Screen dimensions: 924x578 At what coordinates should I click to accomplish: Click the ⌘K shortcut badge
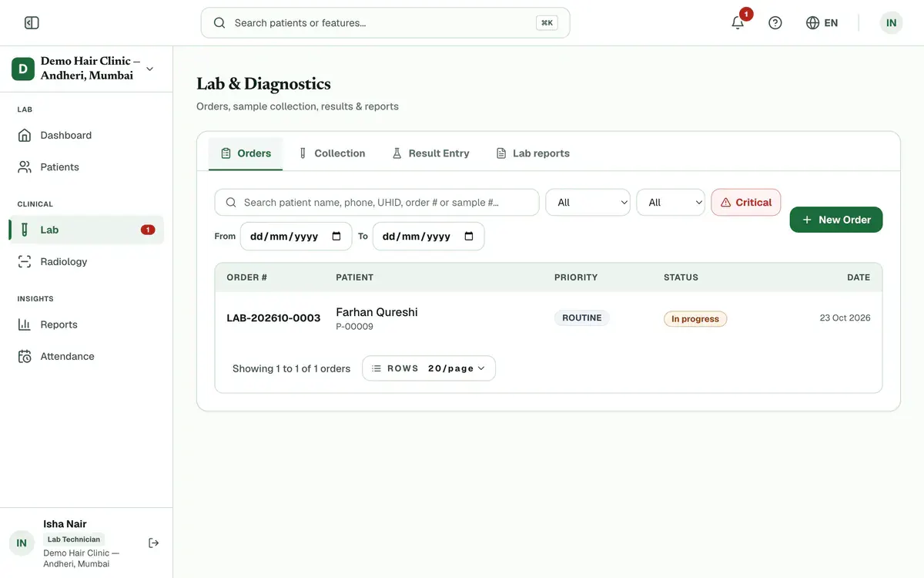tap(547, 23)
